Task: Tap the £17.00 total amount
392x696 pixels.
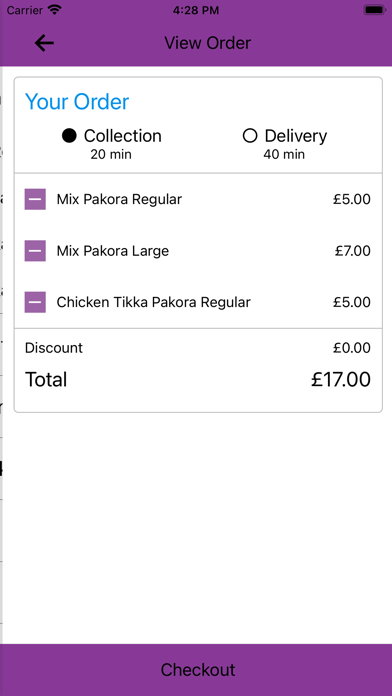Action: pyautogui.click(x=341, y=380)
